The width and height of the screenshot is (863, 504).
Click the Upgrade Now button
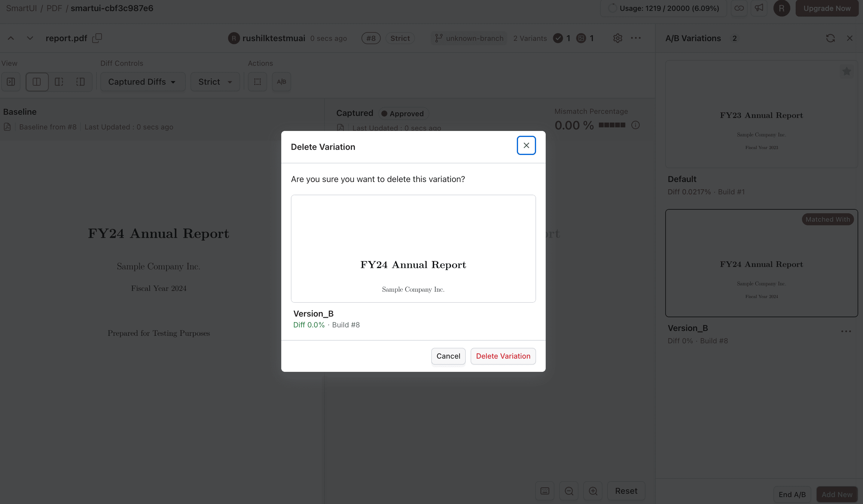click(x=827, y=8)
